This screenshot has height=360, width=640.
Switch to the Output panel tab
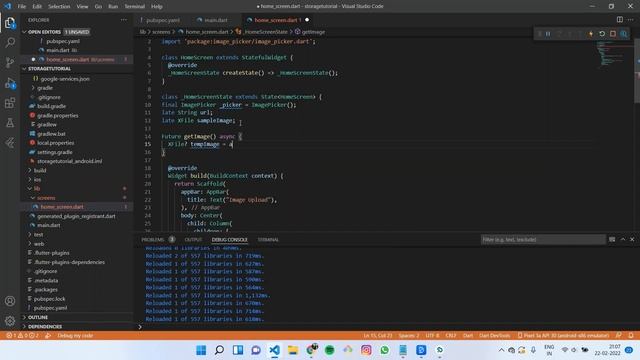coord(193,240)
